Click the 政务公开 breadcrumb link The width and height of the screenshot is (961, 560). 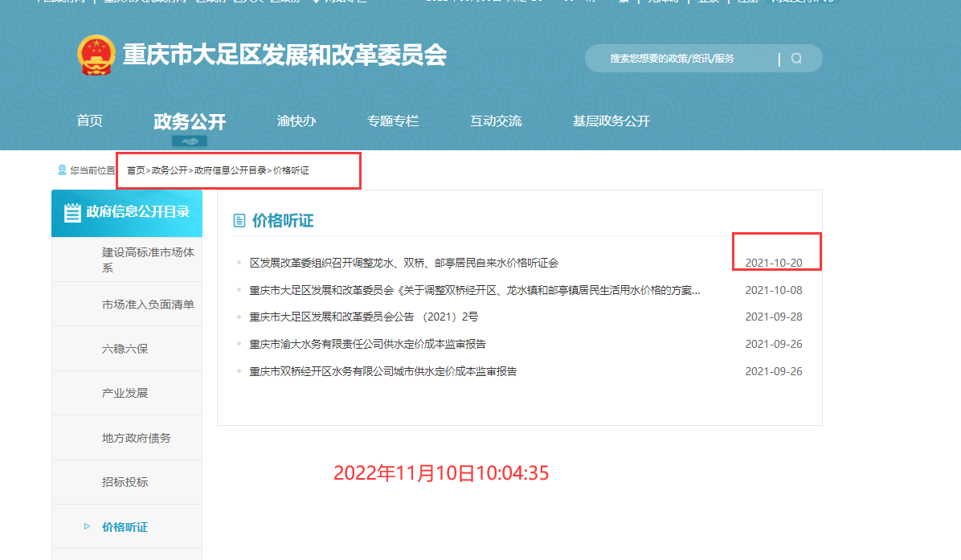pyautogui.click(x=170, y=170)
